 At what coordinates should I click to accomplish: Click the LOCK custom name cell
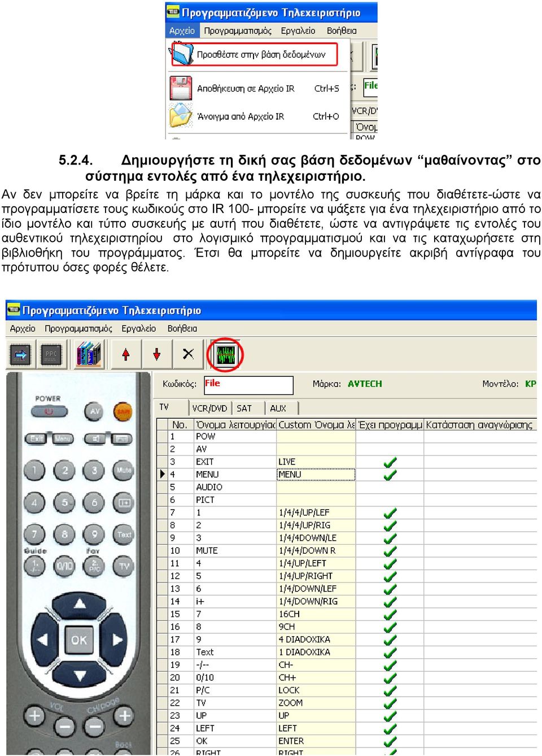point(316,690)
